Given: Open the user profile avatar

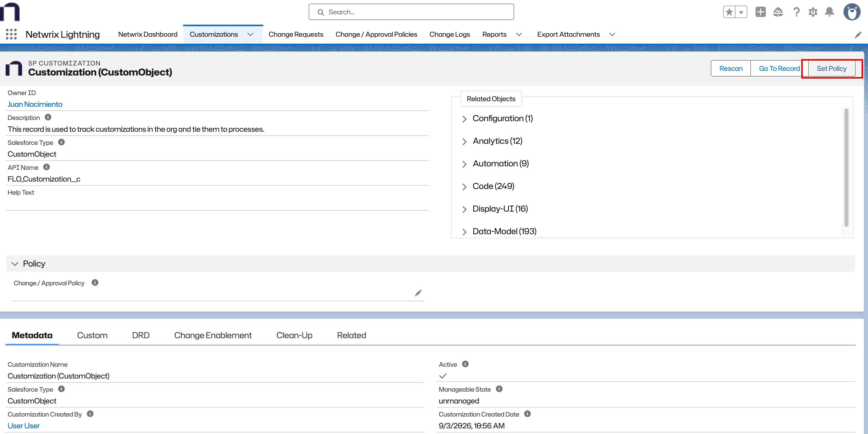Looking at the screenshot, I should pos(852,12).
